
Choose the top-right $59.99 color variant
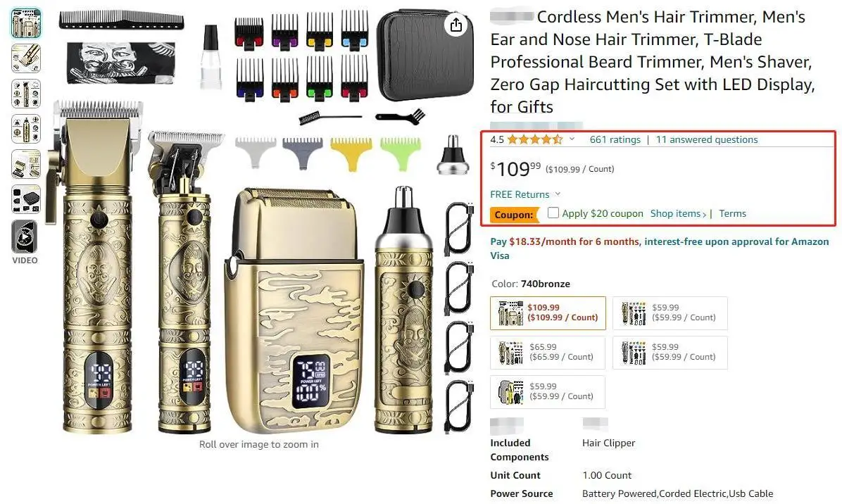(x=670, y=313)
